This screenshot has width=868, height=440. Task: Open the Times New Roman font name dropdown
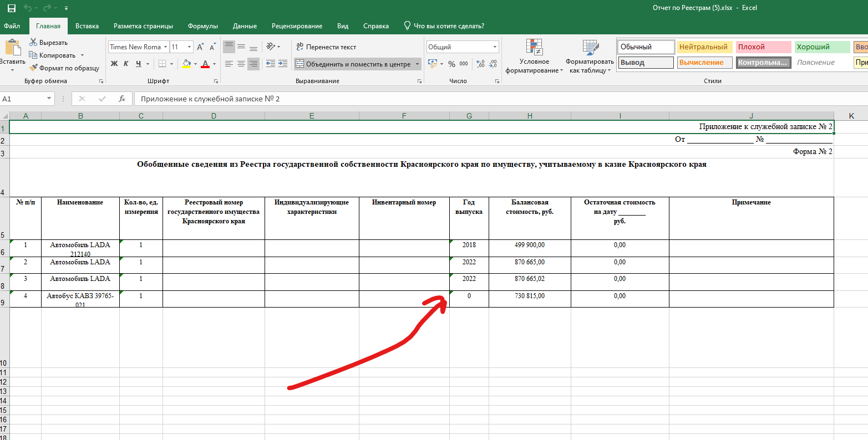pyautogui.click(x=165, y=47)
